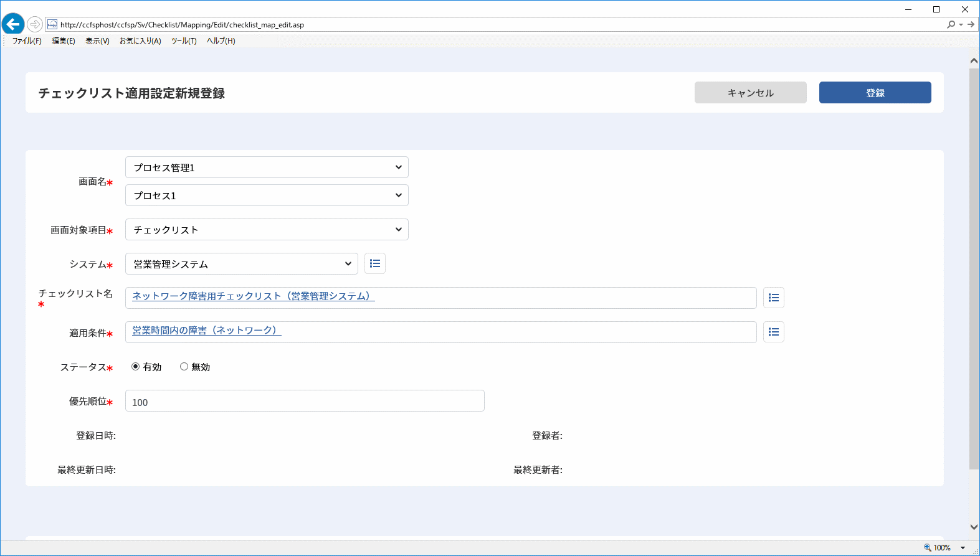Screen dimensions: 980x556
Task: Open the address bar autocomplete dropdown arrow
Action: pos(961,24)
